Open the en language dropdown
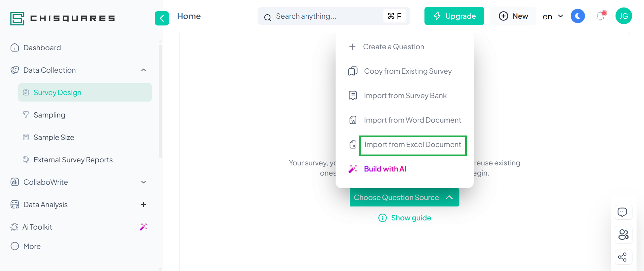This screenshot has width=644, height=271. 553,16
